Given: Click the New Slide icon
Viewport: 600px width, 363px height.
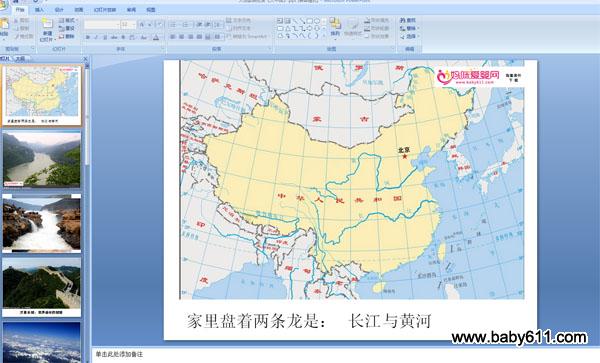Looking at the screenshot, I should pyautogui.click(x=47, y=24).
